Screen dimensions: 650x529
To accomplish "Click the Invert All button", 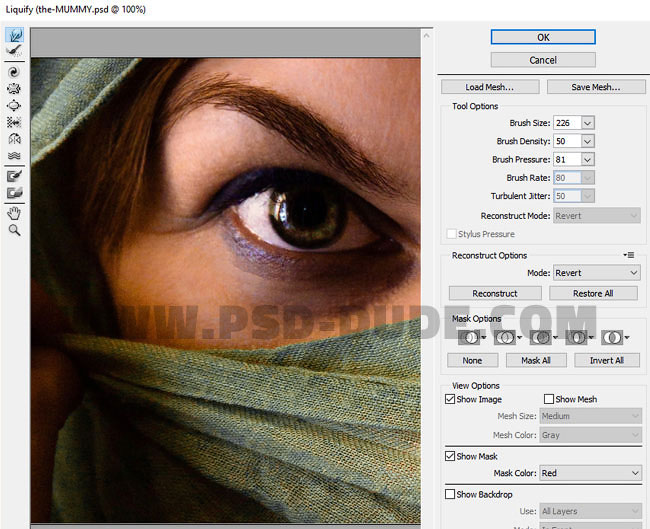I will pyautogui.click(x=607, y=360).
